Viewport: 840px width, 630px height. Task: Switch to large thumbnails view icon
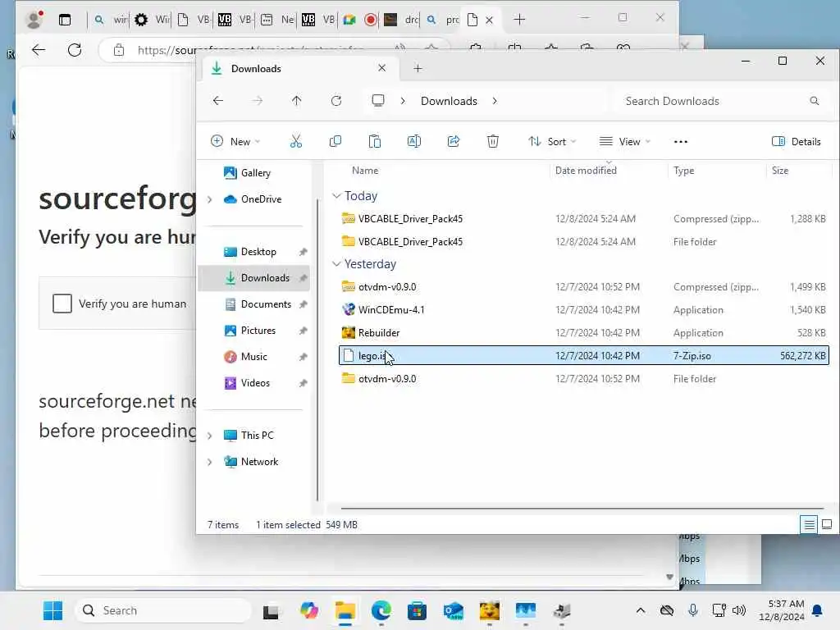[827, 524]
